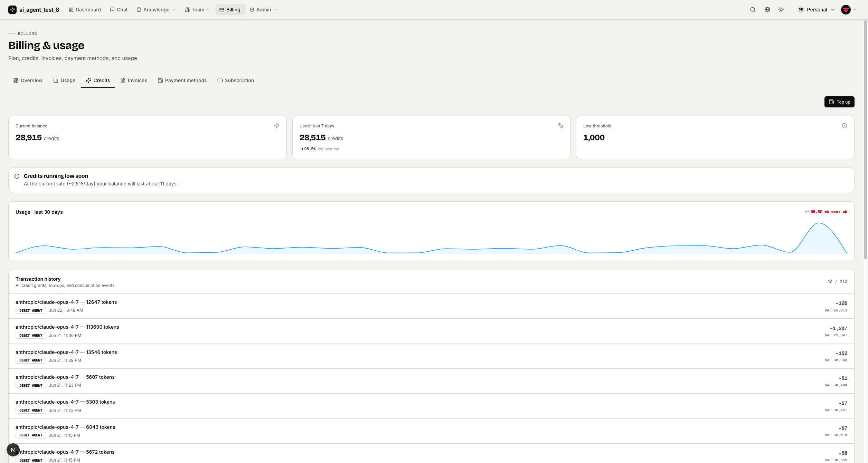Expand the Knowledge dropdown menu

156,10
